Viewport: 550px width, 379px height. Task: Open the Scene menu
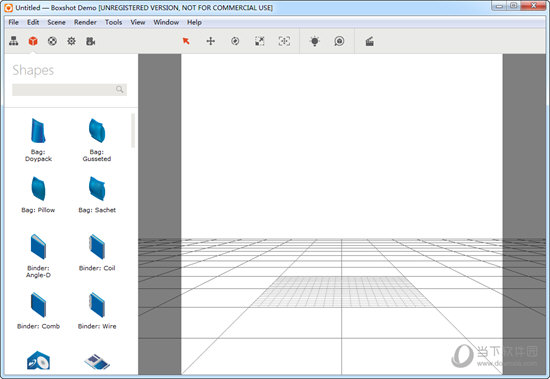tap(56, 22)
